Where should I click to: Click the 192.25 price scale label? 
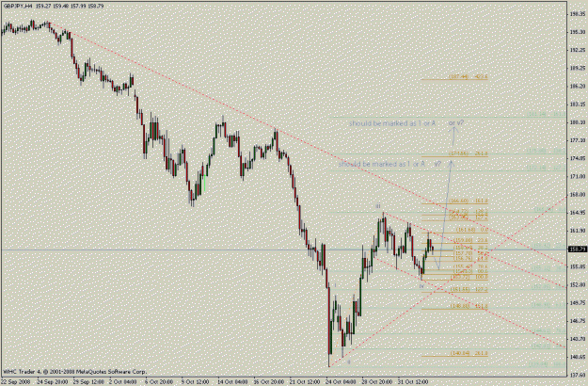click(x=578, y=50)
